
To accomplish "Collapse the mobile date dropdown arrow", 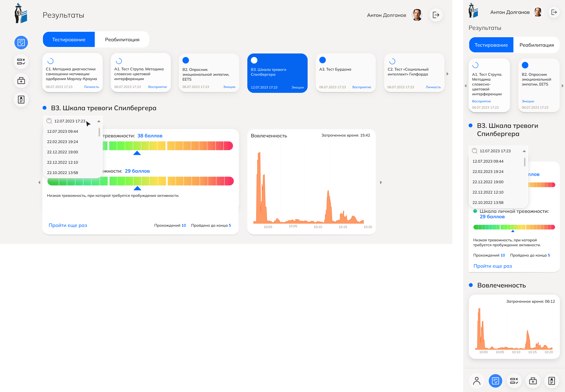I will click(x=524, y=151).
